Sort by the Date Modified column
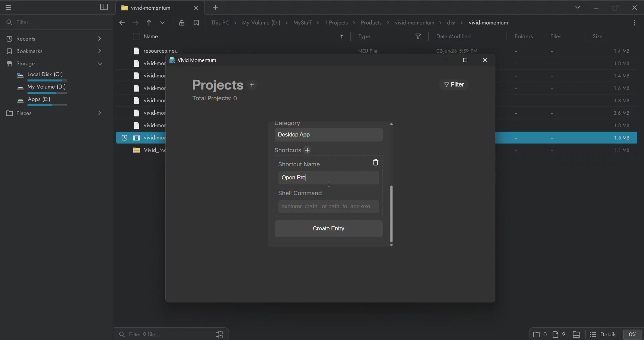The image size is (644, 340). [x=454, y=37]
